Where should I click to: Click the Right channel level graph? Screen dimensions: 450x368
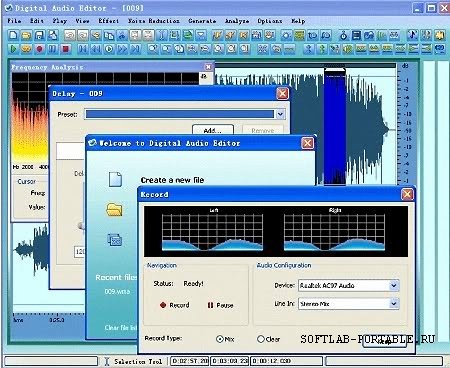tap(334, 232)
